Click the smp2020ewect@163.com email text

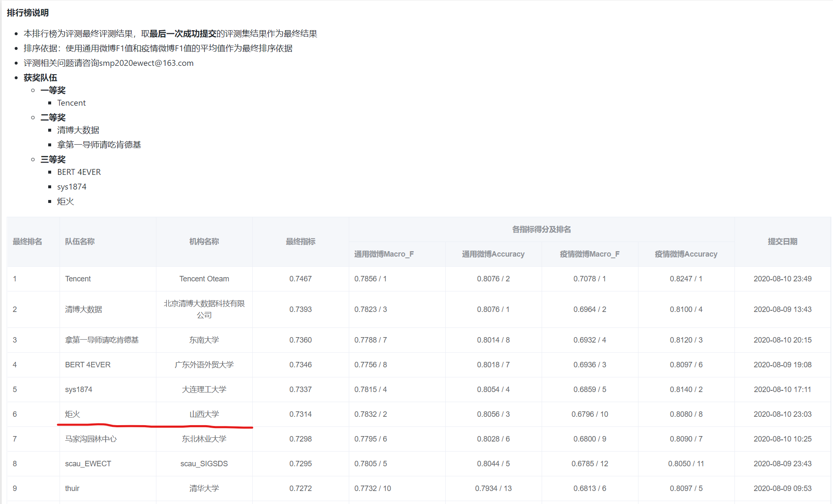tap(146, 63)
